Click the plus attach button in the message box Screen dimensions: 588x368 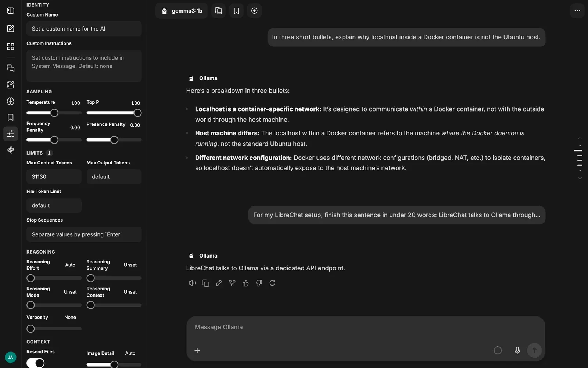[x=197, y=350]
